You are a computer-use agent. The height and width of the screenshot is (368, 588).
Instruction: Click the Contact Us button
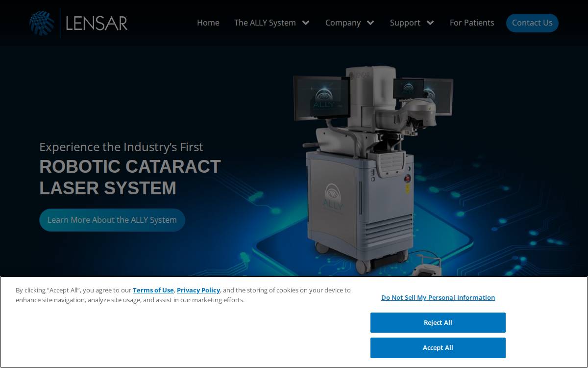(532, 23)
